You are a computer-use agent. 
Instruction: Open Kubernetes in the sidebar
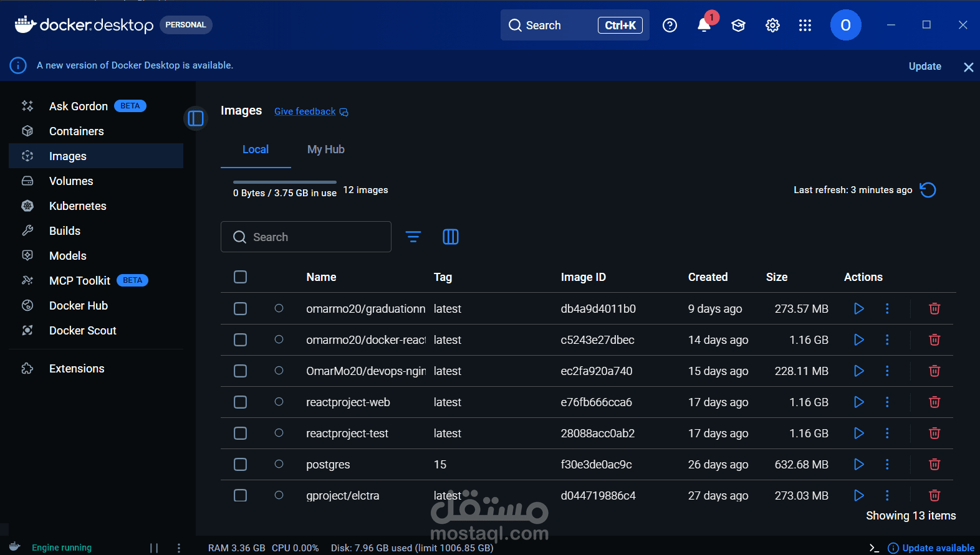point(96,206)
